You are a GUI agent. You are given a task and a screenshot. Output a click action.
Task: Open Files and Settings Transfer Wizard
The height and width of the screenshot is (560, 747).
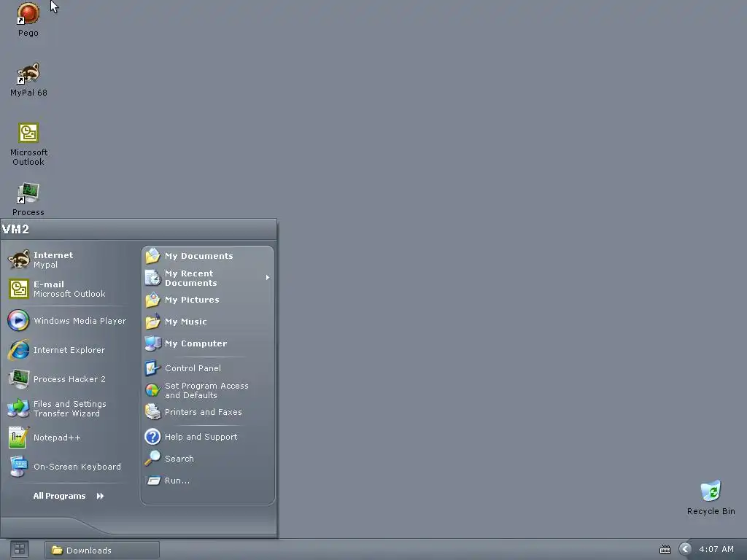[68, 408]
